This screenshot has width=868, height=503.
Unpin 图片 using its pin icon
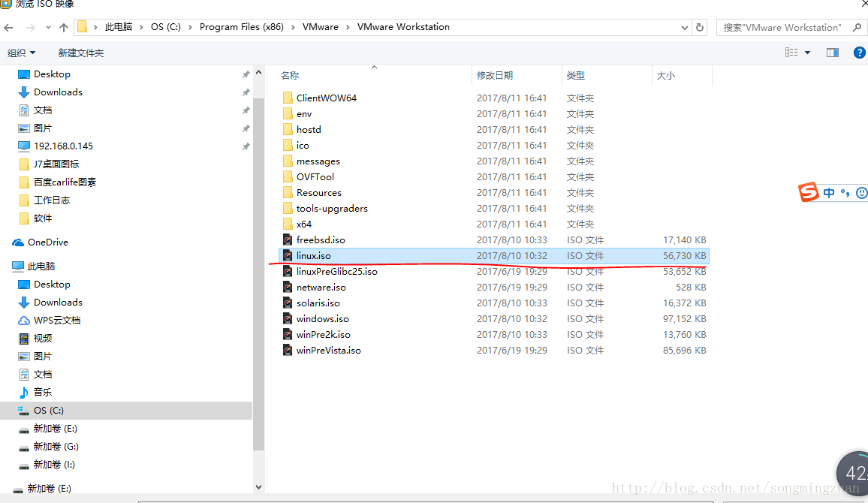(246, 128)
